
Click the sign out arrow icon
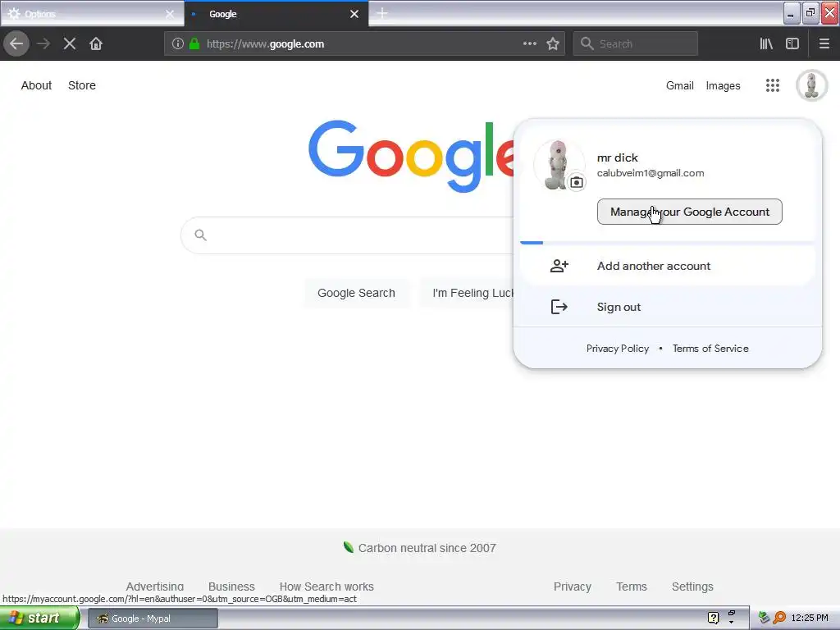point(559,307)
